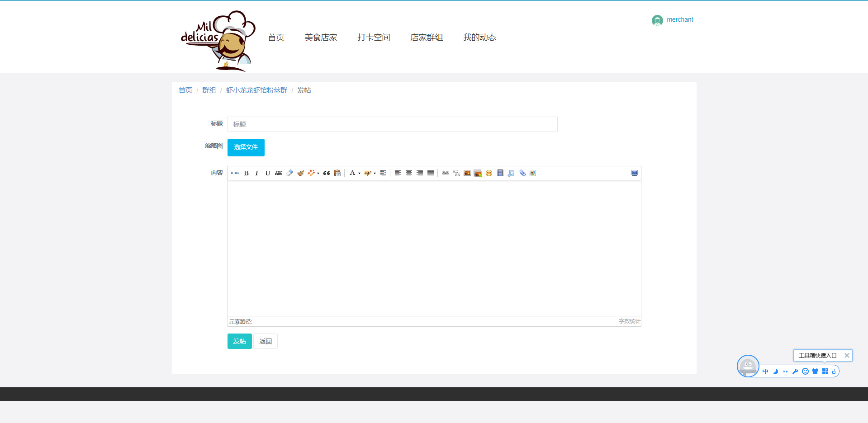
Task: Switch to 我的动态 section
Action: pyautogui.click(x=479, y=38)
